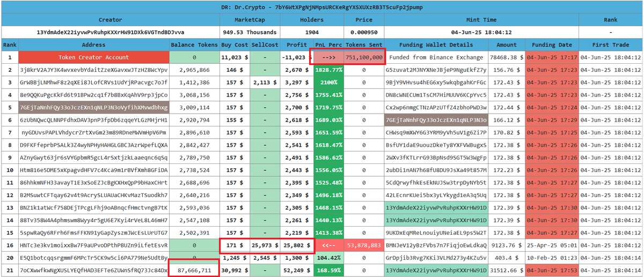644x277 pixels.
Task: Select the Funding Wallet Details column header
Action: [436, 44]
